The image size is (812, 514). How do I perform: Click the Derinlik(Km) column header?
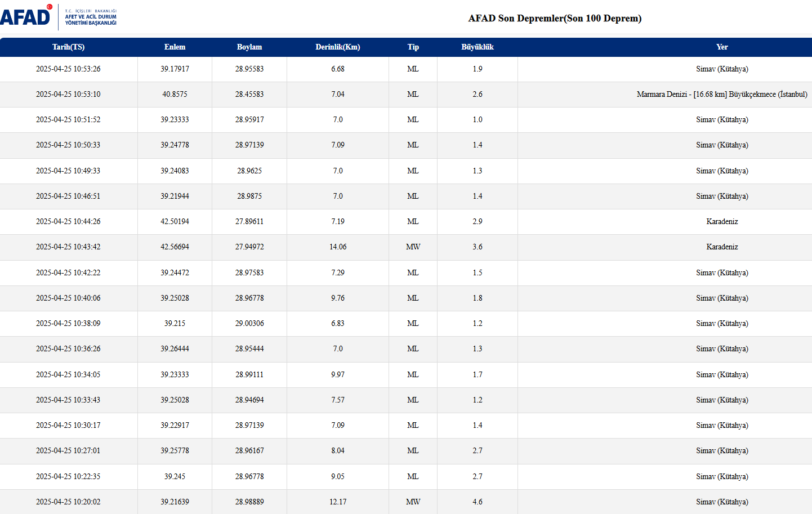click(x=338, y=47)
